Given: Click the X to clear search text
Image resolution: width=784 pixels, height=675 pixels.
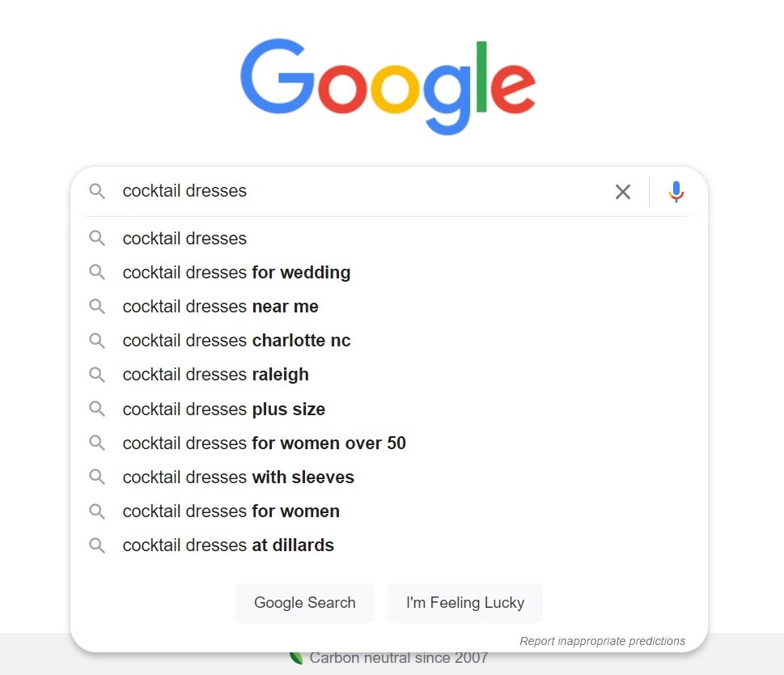Looking at the screenshot, I should click(623, 192).
